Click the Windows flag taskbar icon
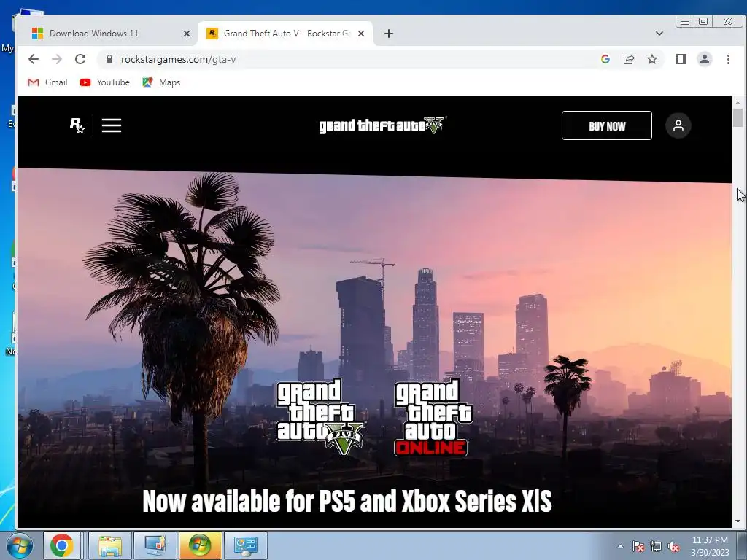The height and width of the screenshot is (560, 747). click(200, 545)
